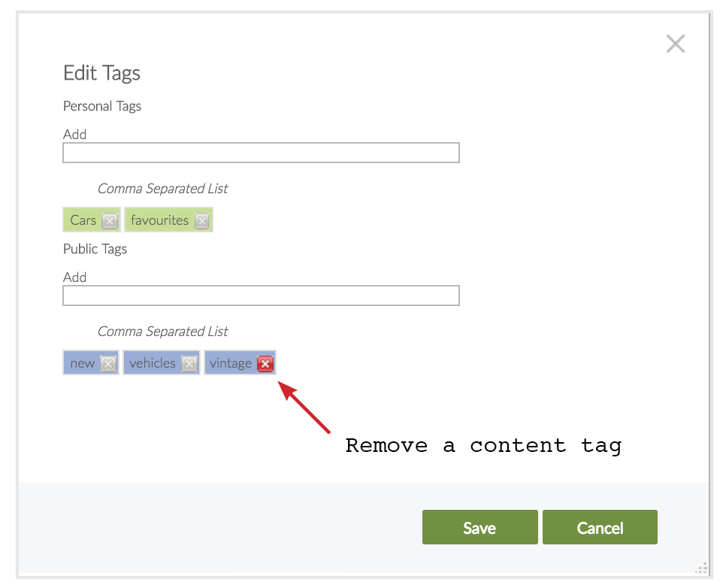Click the Public Tags section label
This screenshot has height=588, width=726.
tap(95, 249)
